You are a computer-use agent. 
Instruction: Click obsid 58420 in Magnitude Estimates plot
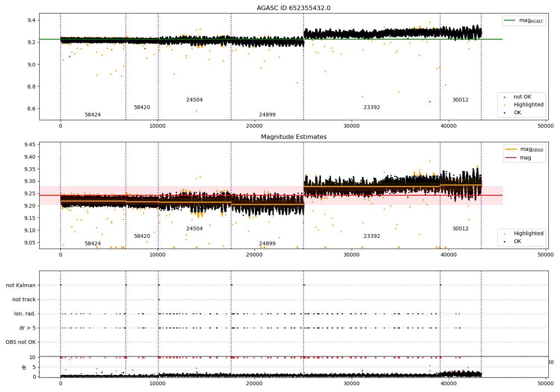(142, 236)
